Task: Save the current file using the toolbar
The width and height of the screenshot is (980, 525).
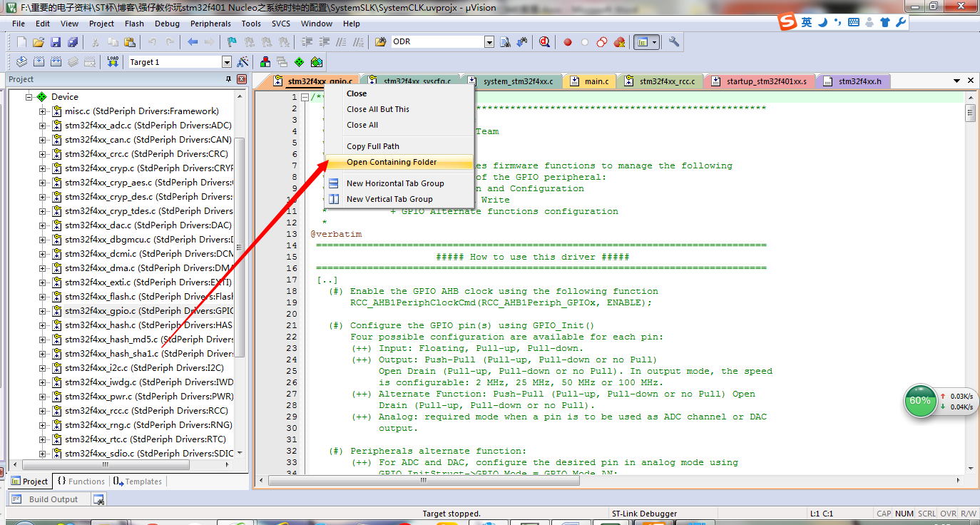Action: (56, 42)
